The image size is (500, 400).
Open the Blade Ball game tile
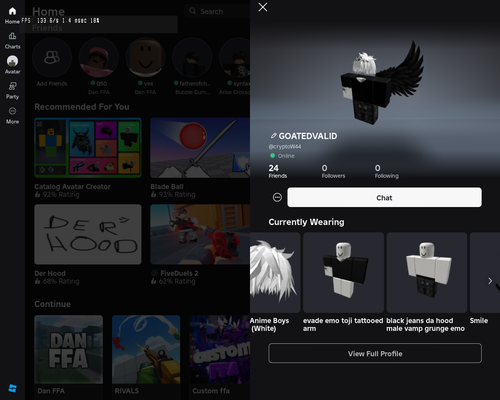click(x=200, y=148)
